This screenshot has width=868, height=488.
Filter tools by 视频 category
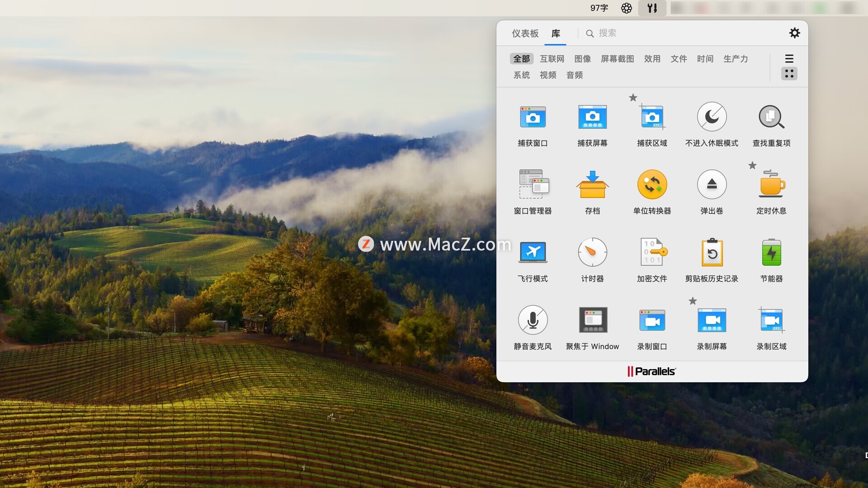(x=548, y=75)
